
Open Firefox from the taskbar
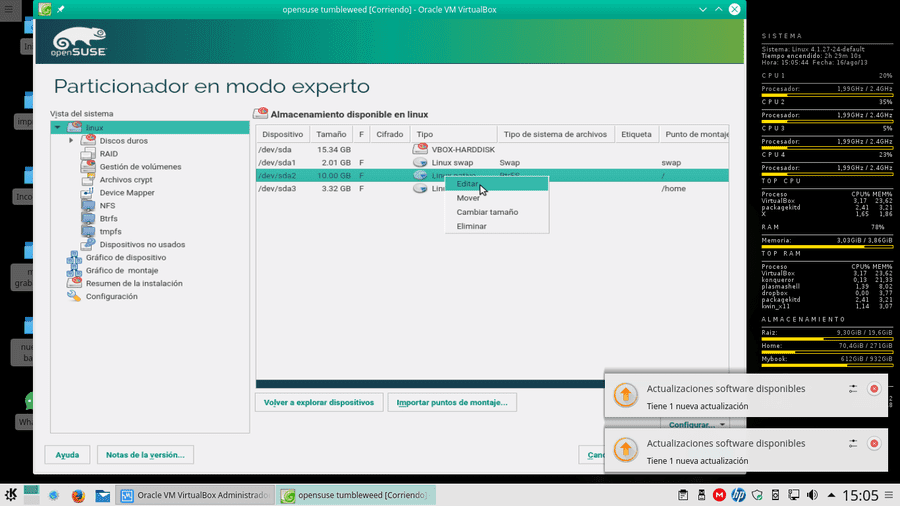coord(78,495)
